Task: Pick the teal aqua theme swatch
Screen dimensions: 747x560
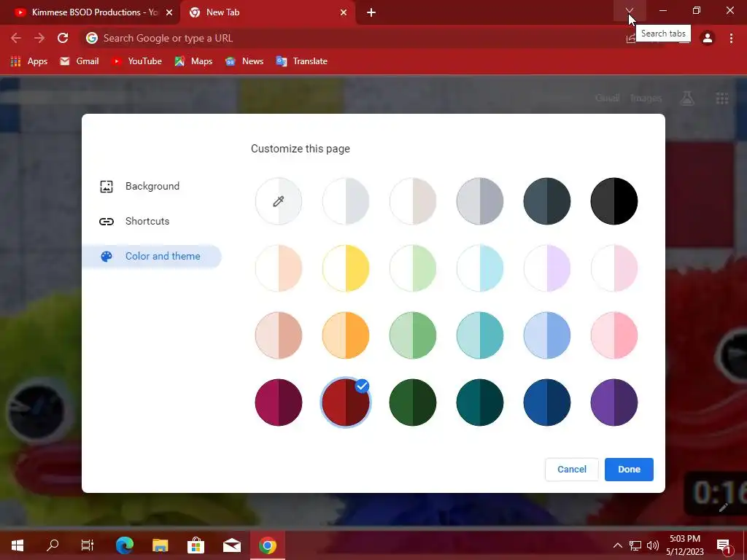Action: pos(480,335)
